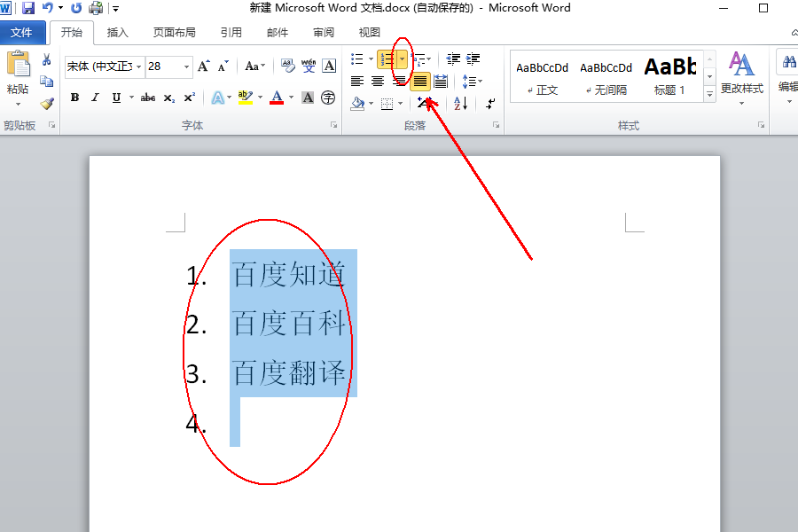Switch to the 审阅 tab
This screenshot has width=798, height=532.
tap(324, 33)
